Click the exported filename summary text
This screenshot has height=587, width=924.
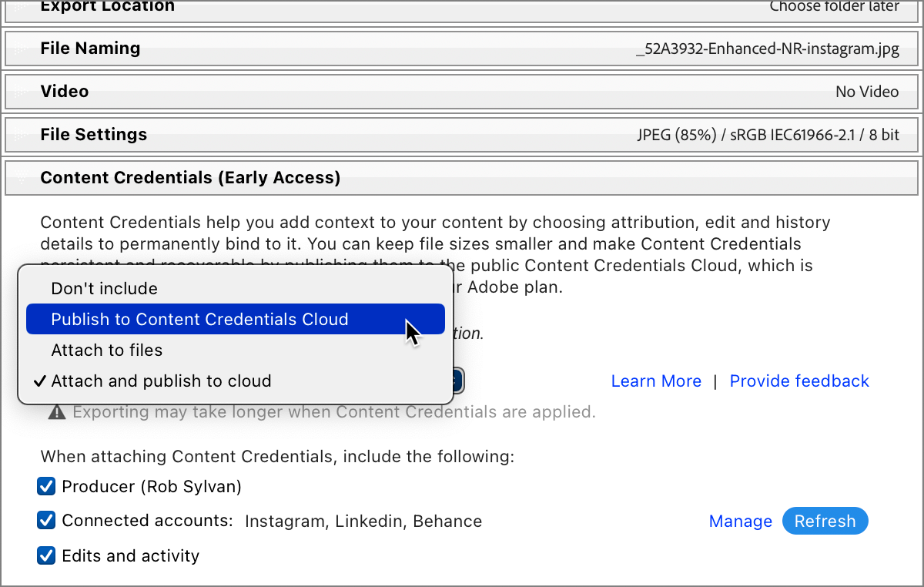[767, 49]
